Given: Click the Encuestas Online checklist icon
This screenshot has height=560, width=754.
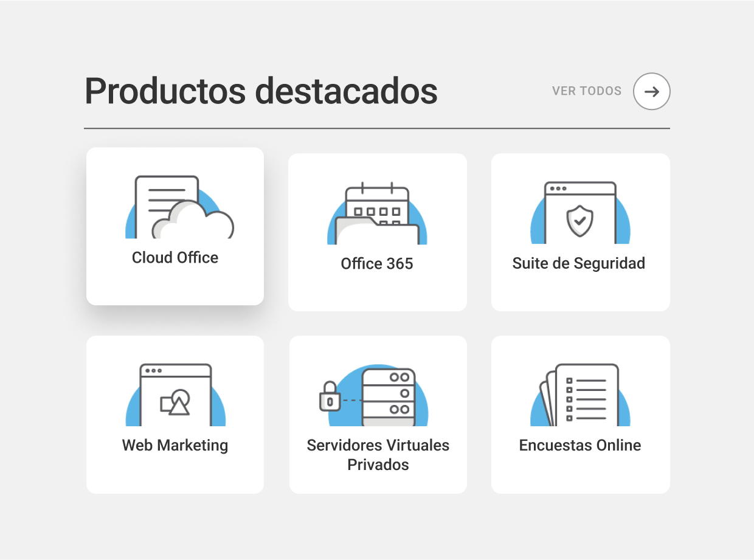Looking at the screenshot, I should click(x=580, y=396).
